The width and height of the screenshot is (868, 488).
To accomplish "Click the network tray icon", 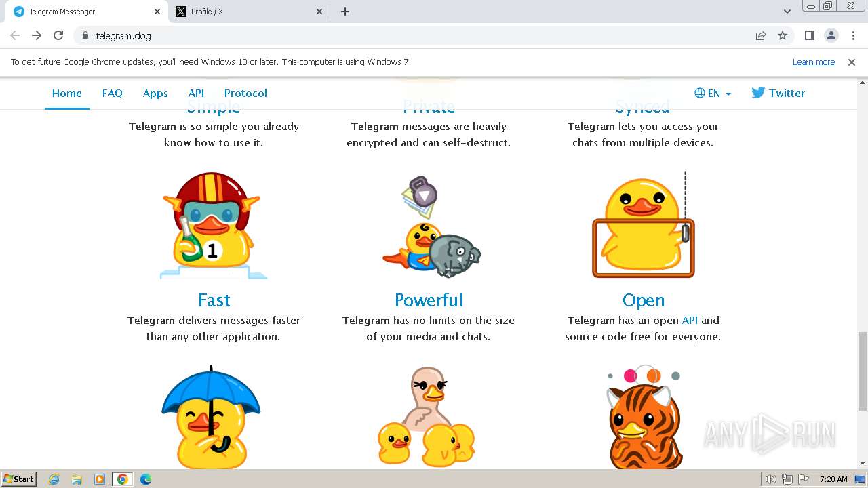I will (787, 479).
